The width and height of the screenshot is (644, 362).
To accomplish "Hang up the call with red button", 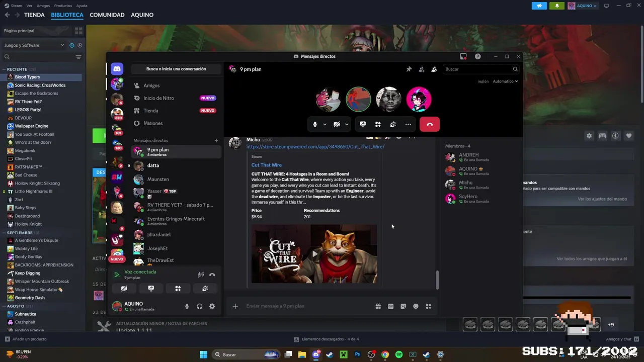I will click(430, 124).
